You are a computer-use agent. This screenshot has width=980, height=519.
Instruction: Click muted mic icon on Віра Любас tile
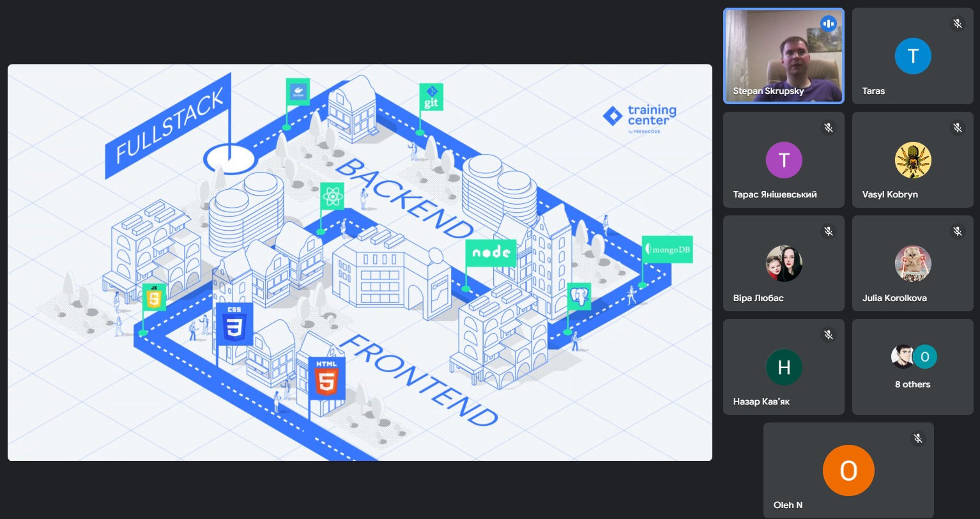tap(828, 231)
